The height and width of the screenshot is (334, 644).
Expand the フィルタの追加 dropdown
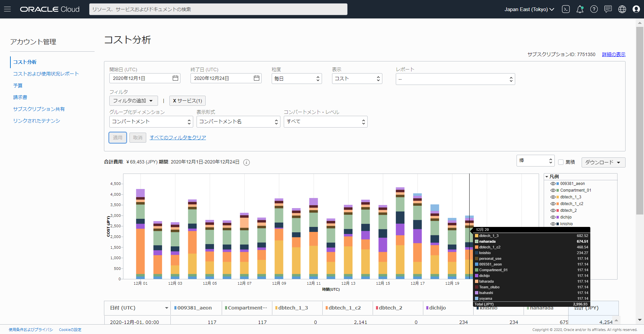click(x=133, y=101)
